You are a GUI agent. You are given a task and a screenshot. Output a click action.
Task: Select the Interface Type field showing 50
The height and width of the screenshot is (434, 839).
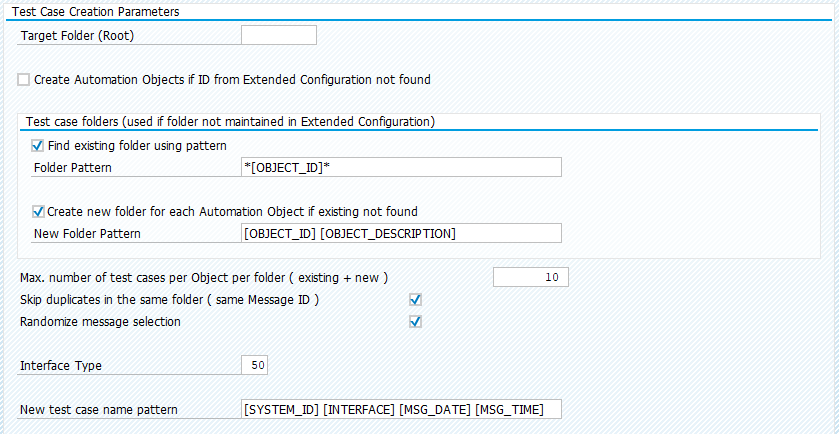(x=255, y=366)
